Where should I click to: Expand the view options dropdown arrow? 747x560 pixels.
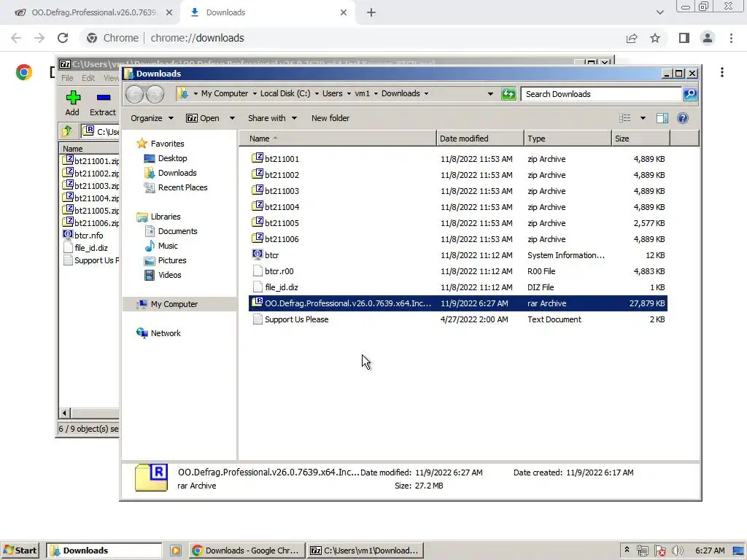tap(643, 118)
